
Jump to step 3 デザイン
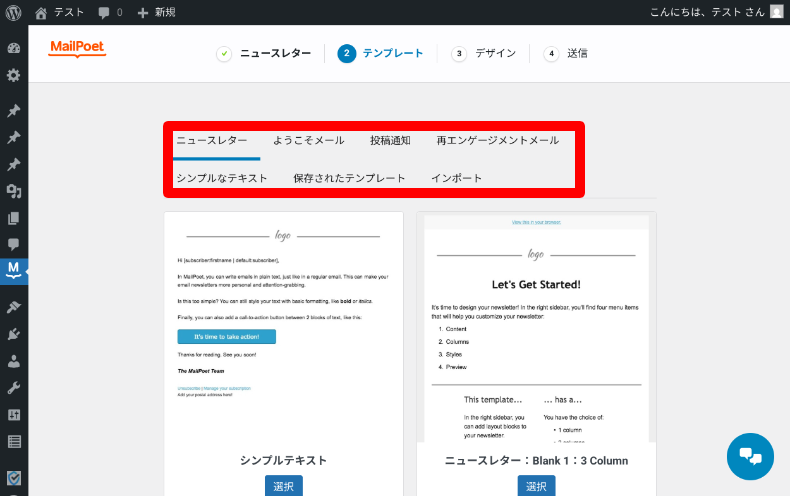click(484, 53)
